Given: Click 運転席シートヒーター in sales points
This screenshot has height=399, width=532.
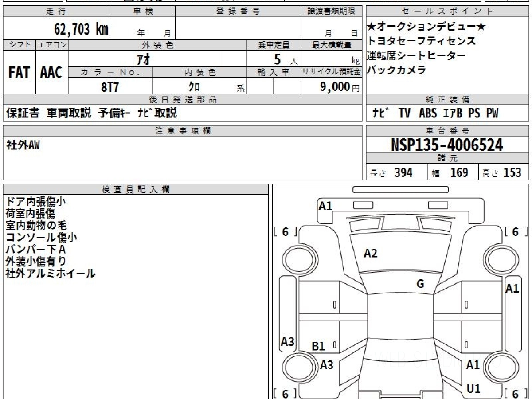Looking at the screenshot, I should (416, 55).
